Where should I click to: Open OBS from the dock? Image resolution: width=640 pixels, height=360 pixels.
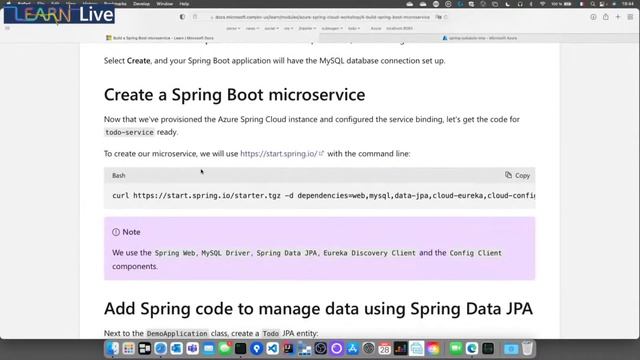point(320,349)
